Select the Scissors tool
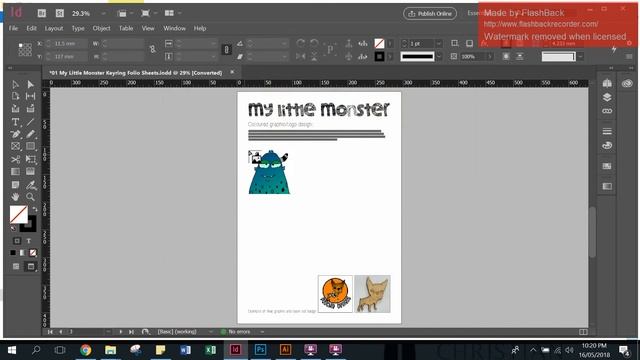Viewport: 640px width, 360px height. point(16,159)
